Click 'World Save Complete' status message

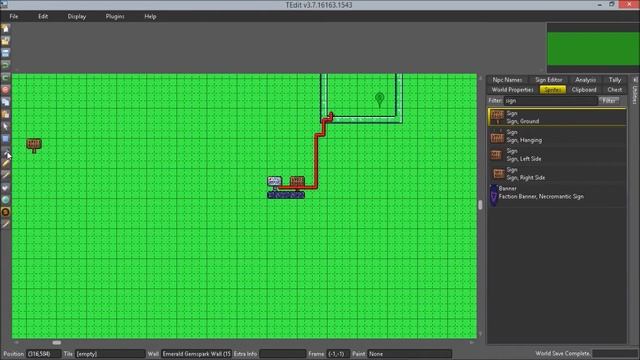pyautogui.click(x=563, y=353)
